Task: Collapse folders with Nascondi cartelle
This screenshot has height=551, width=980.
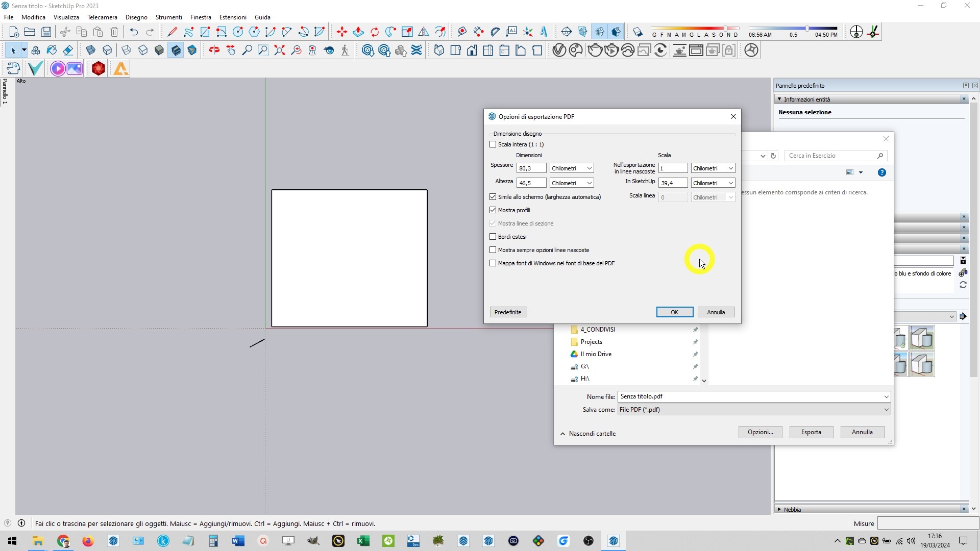Action: point(588,434)
